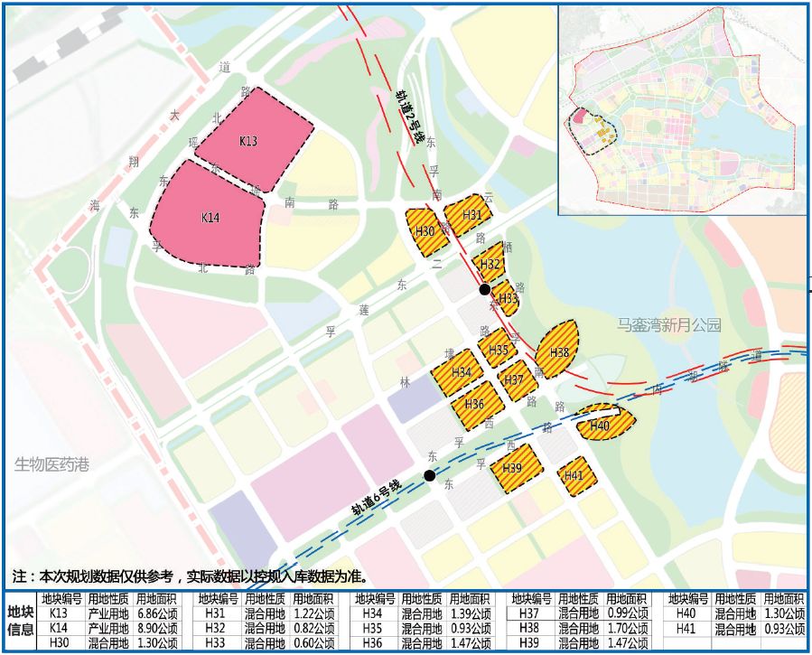Viewport: 812px width, 655px height.
Task: Click H35 in the parcel table
Action: tap(372, 628)
